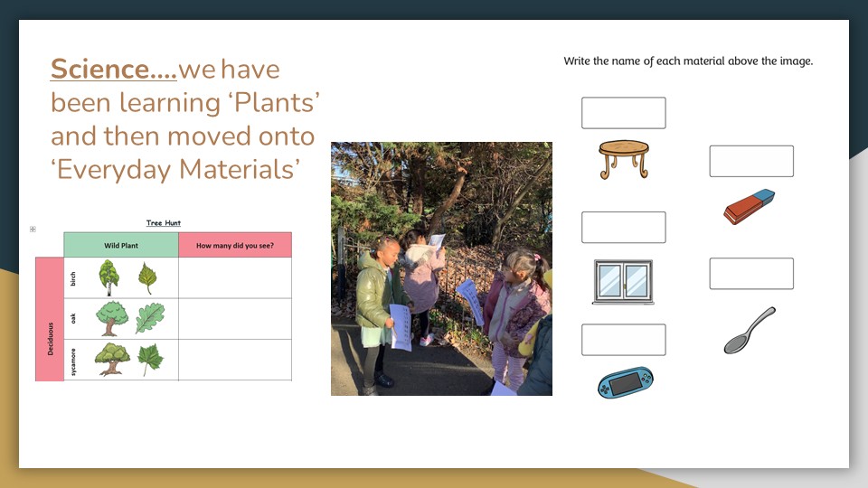Click the blue handheld game console image
The width and height of the screenshot is (868, 488).
[x=624, y=382]
